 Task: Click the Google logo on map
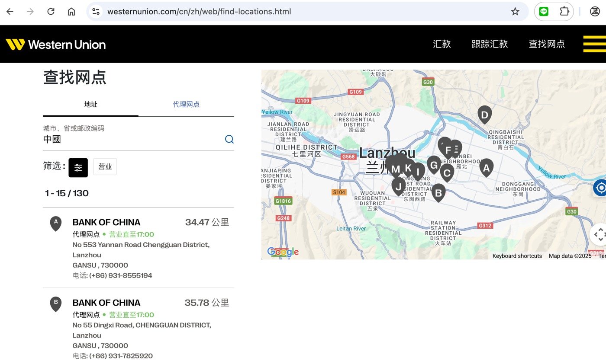click(x=283, y=252)
